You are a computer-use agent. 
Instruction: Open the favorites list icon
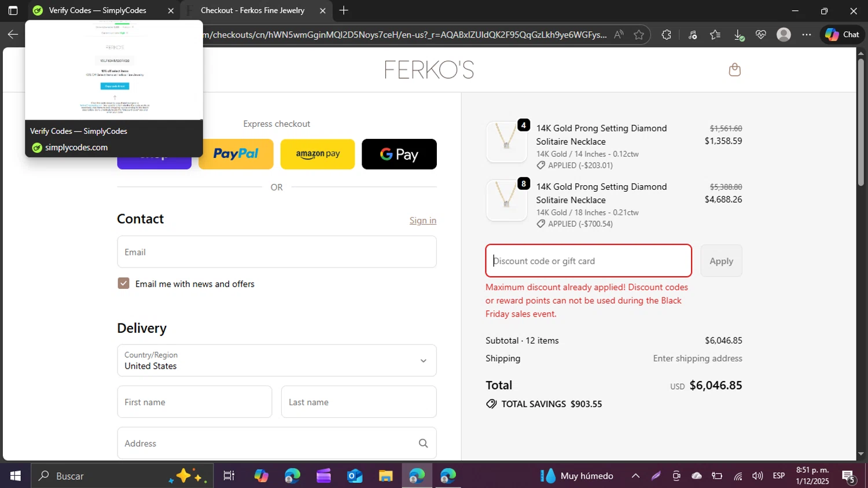point(715,35)
